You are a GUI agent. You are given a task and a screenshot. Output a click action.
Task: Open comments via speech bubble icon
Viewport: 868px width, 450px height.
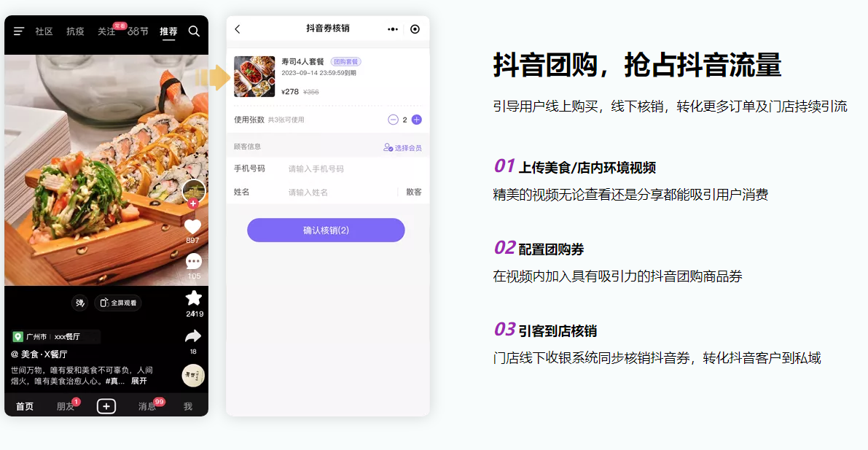point(193,261)
